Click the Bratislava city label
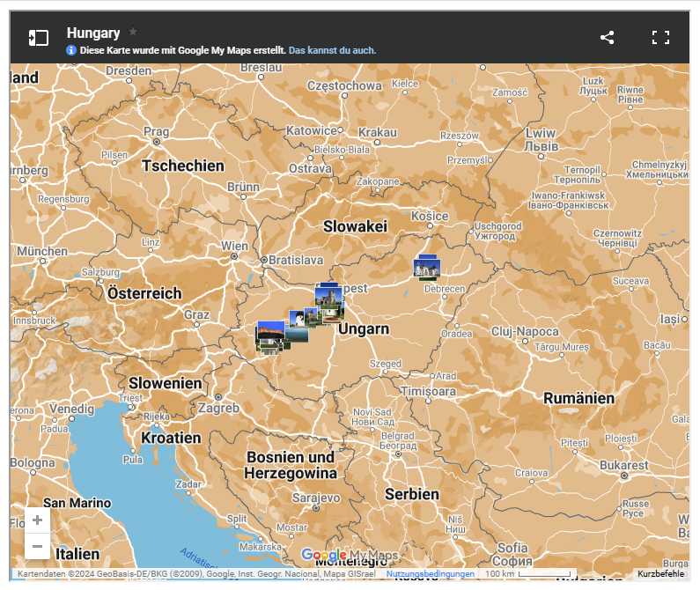 point(297,261)
